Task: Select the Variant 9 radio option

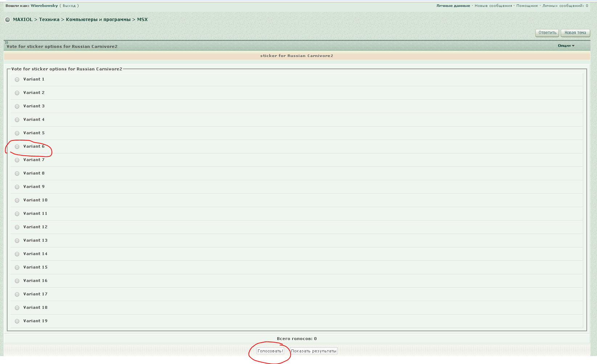Action: (17, 187)
